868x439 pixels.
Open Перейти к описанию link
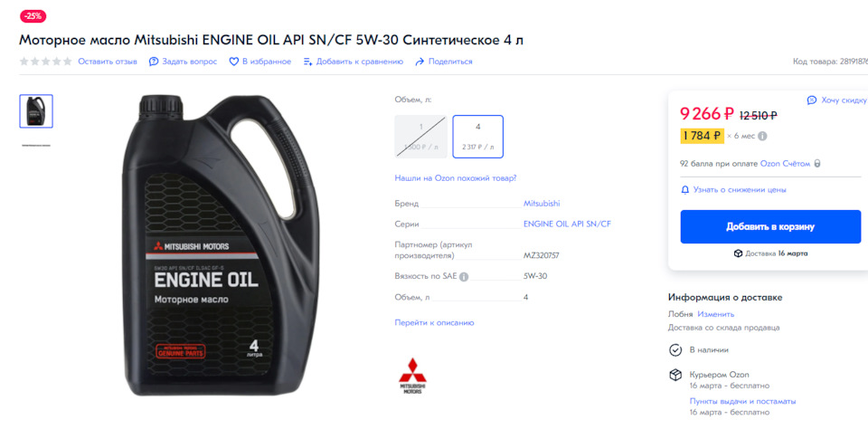pyautogui.click(x=434, y=322)
